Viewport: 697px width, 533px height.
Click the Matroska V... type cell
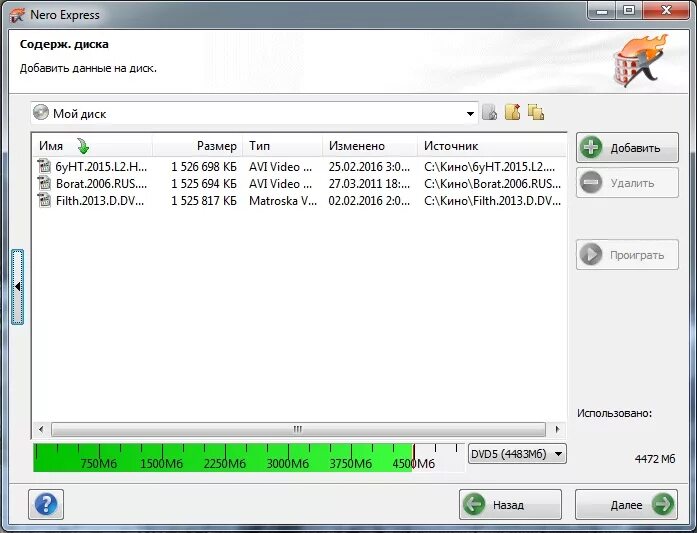pyautogui.click(x=283, y=200)
